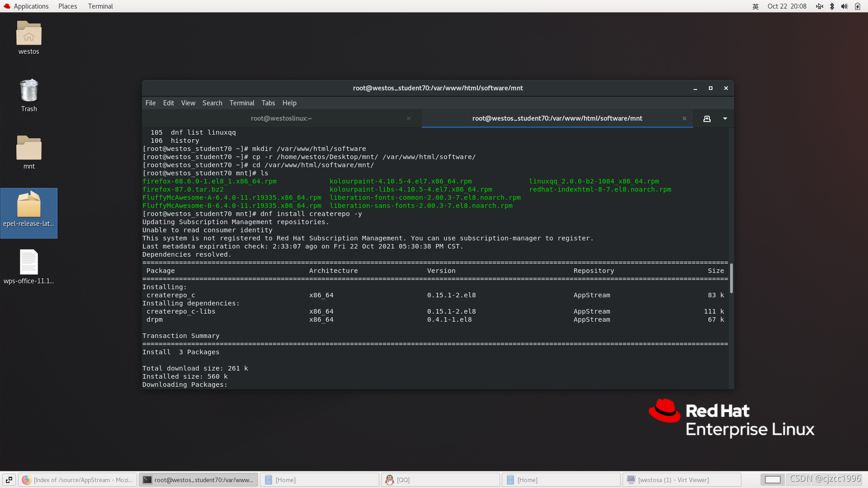Click the terminal vertical scrollbar
Viewport: 868px width, 488px height.
click(731, 278)
